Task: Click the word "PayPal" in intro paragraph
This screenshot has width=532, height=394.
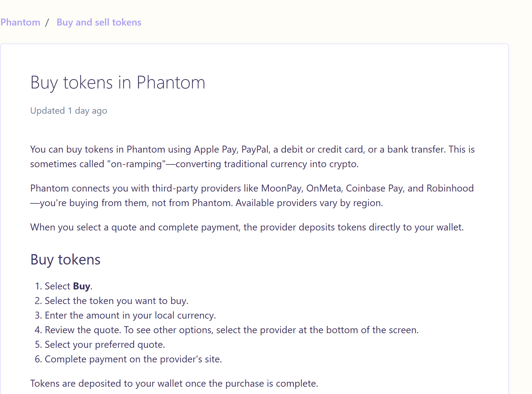Action: pos(255,150)
